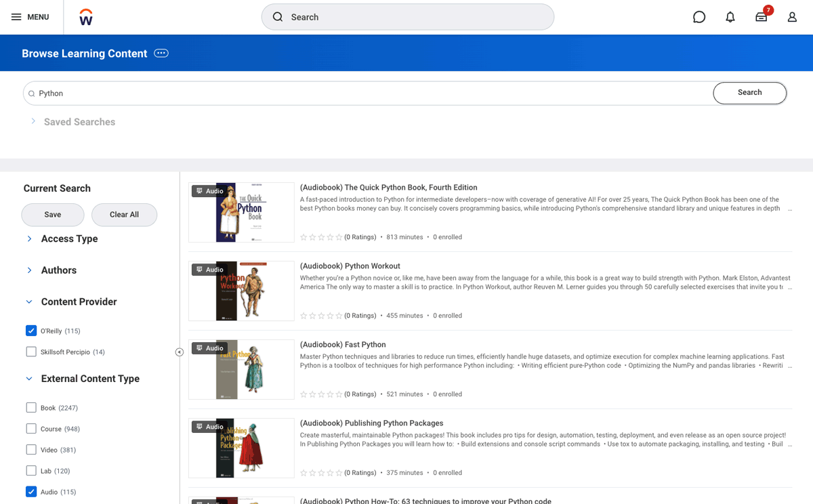Open The Quick Python Book title

point(389,188)
